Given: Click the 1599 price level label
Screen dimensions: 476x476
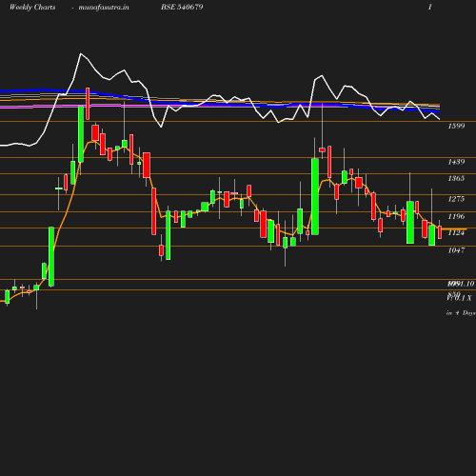Looking at the screenshot, I should tap(456, 126).
